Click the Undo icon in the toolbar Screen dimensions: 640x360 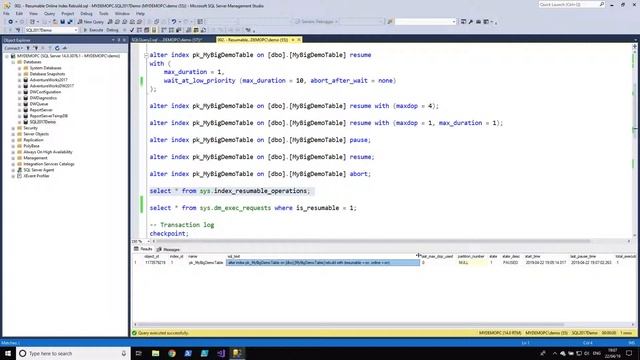(x=174, y=22)
